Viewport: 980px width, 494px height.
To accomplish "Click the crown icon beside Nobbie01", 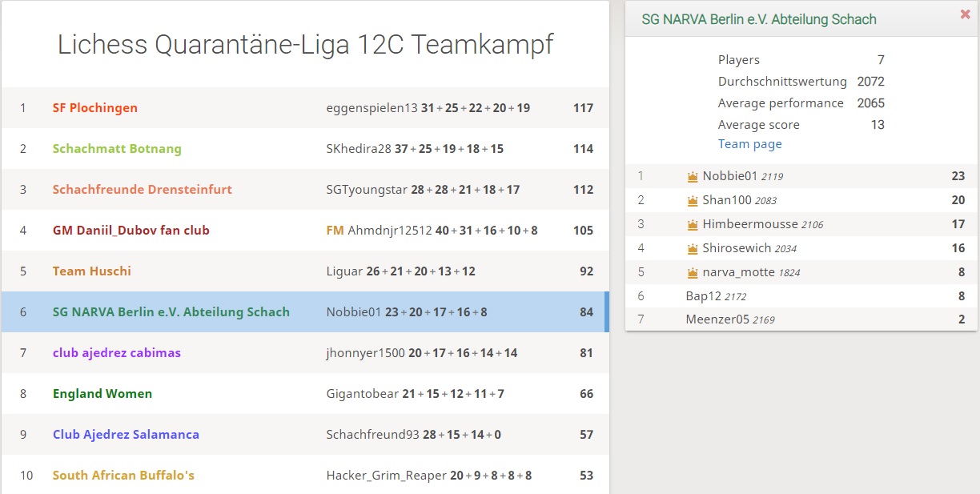I will coord(693,177).
